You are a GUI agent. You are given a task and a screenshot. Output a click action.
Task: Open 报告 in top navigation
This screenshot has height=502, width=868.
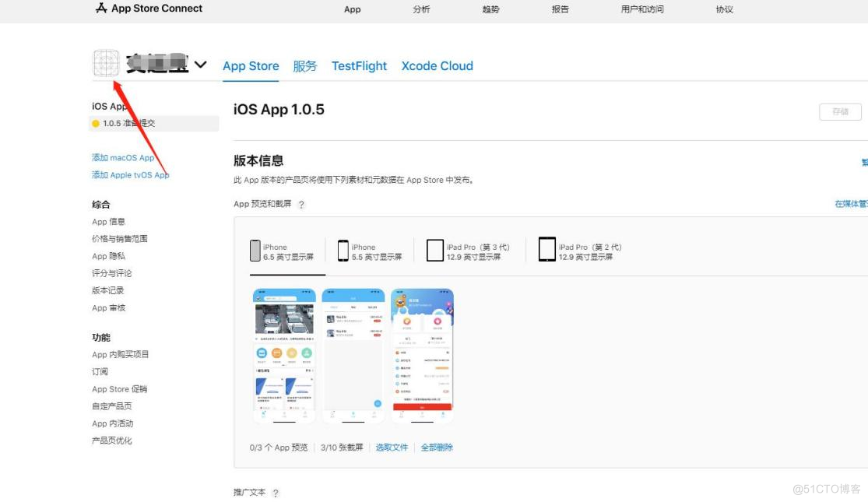[x=560, y=9]
